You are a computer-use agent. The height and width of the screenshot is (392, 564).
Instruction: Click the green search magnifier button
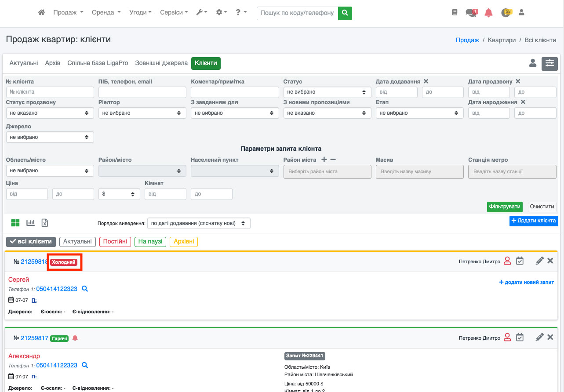[x=345, y=13]
